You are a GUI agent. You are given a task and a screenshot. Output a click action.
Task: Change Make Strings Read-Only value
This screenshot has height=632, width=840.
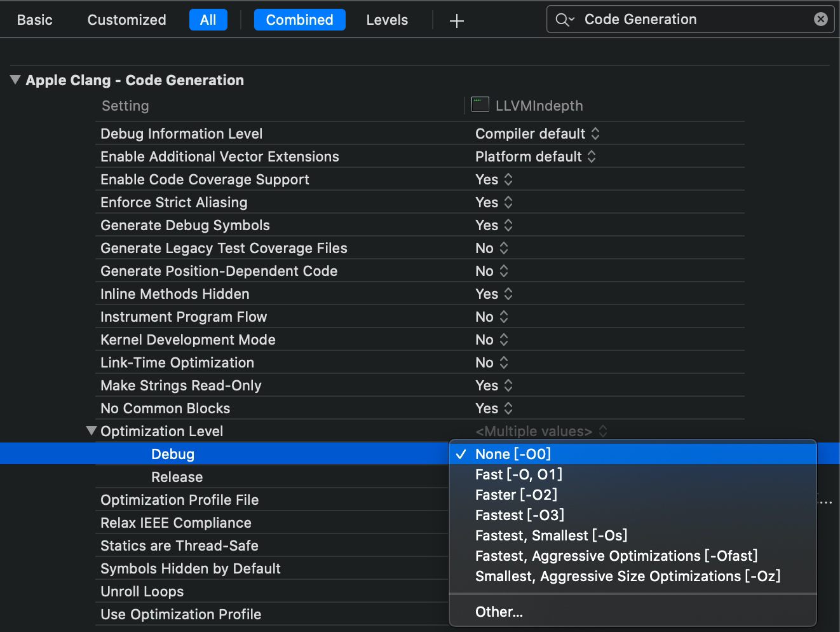click(494, 385)
